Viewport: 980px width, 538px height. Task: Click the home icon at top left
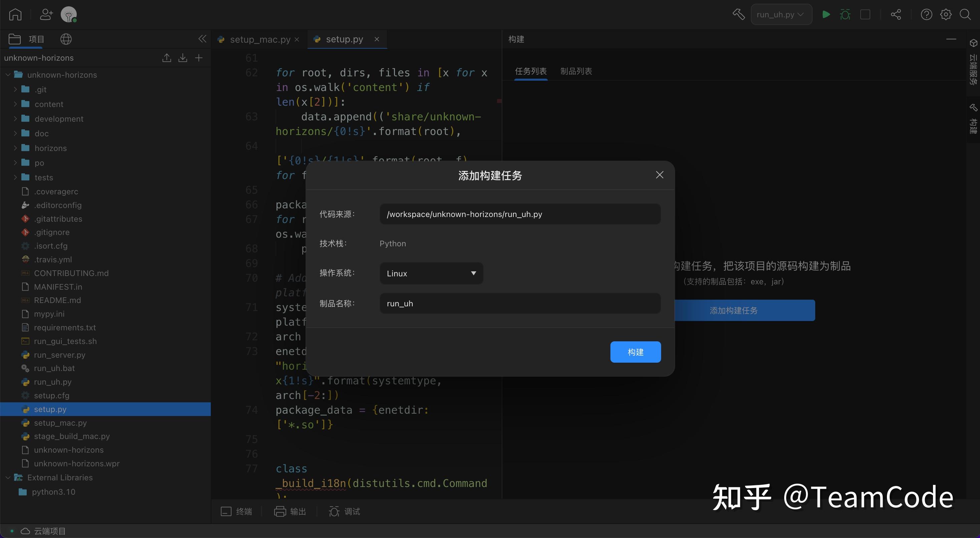[x=15, y=14]
